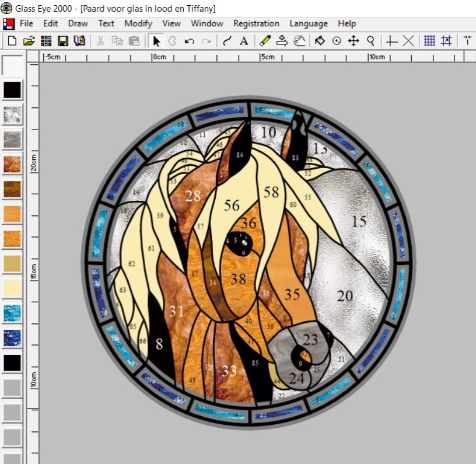Toggle the snap-to-grid icon
Viewport: 476px width, 464px height.
pyautogui.click(x=446, y=41)
